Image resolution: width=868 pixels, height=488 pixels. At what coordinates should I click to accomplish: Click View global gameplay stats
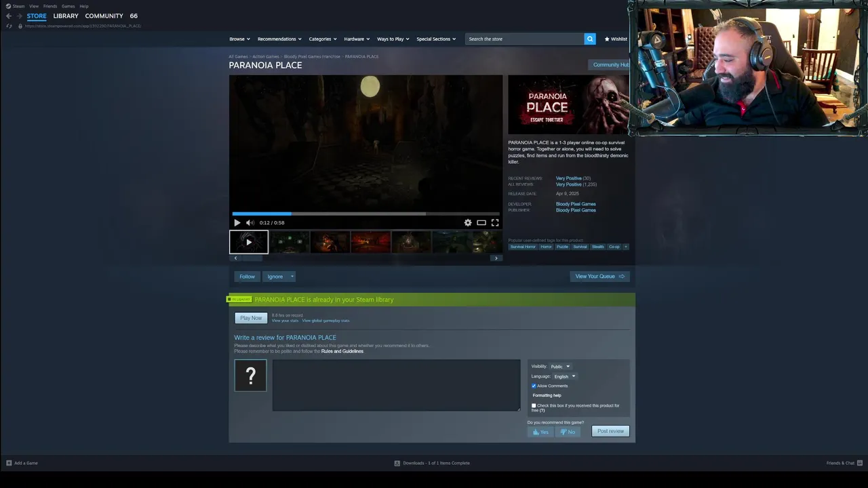coord(326,321)
